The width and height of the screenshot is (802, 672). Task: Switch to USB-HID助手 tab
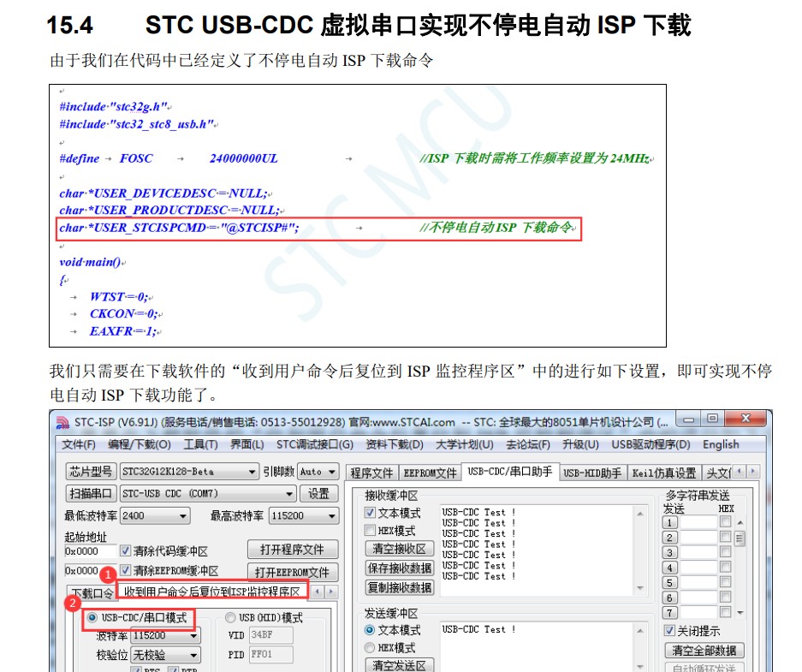(592, 473)
